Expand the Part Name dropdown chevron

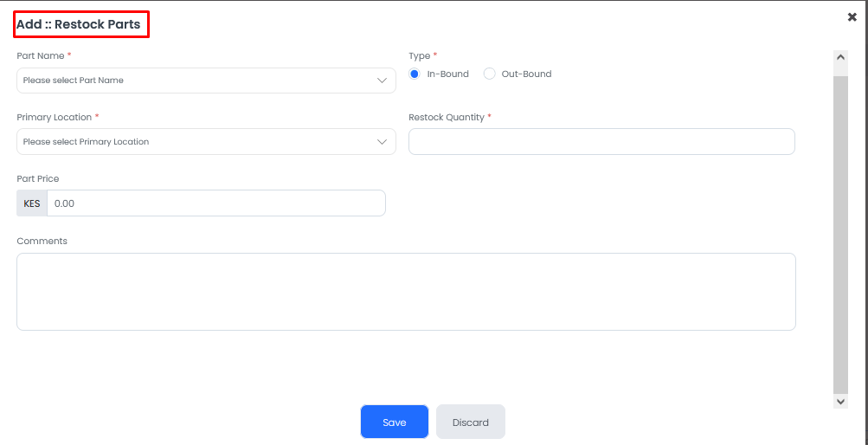382,81
